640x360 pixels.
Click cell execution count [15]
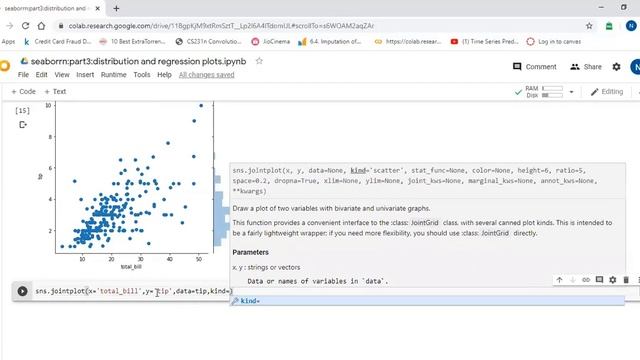pyautogui.click(x=22, y=111)
